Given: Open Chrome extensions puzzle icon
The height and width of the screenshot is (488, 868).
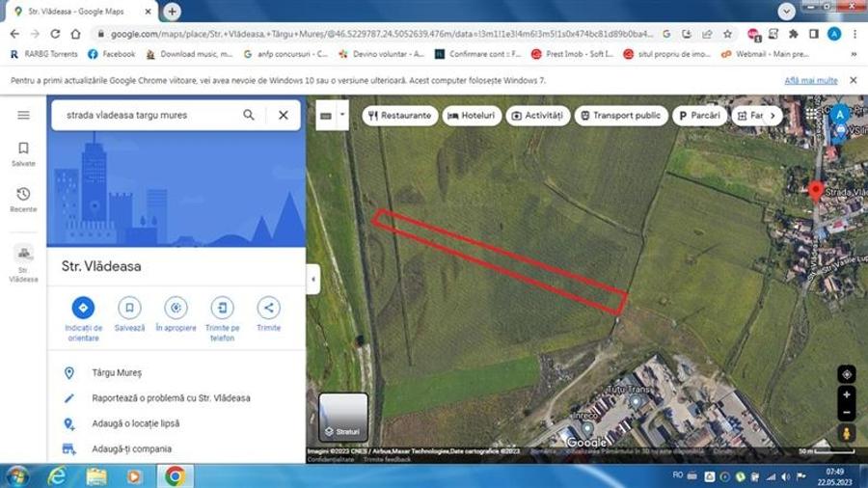Looking at the screenshot, I should 794,34.
